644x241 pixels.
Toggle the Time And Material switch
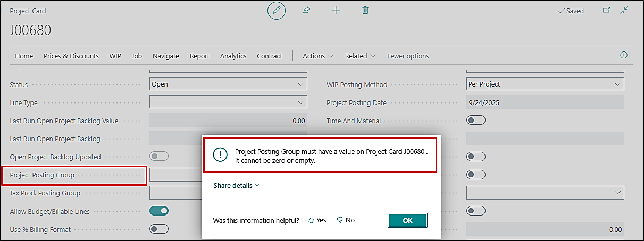[475, 120]
